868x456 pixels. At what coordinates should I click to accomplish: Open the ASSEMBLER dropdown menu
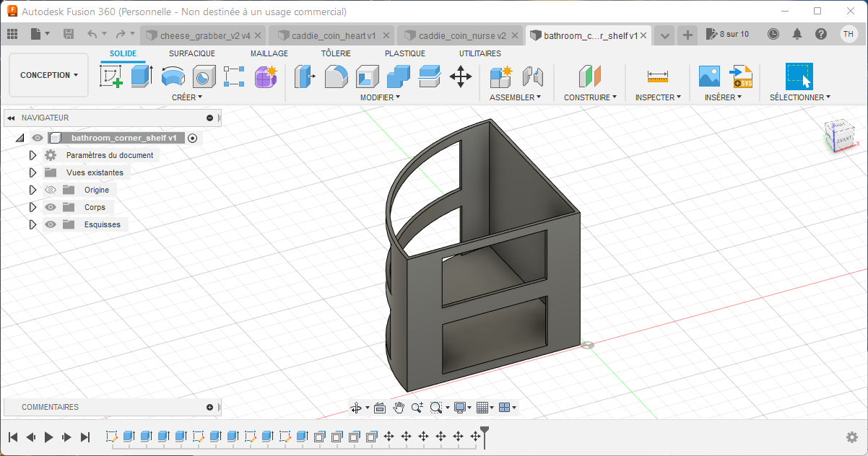(x=516, y=97)
